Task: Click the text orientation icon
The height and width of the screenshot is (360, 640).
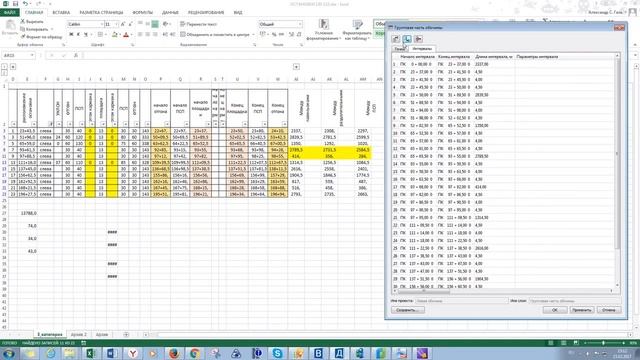Action: 166,24
